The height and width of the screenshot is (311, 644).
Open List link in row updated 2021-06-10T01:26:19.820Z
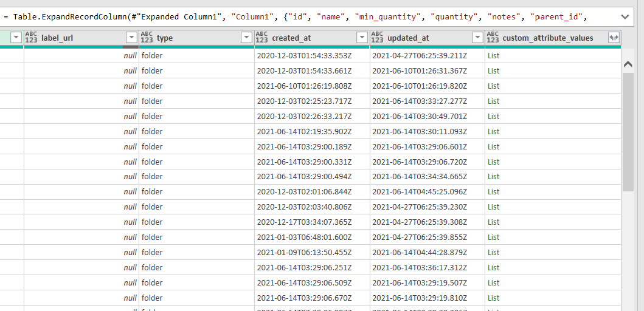pyautogui.click(x=493, y=86)
